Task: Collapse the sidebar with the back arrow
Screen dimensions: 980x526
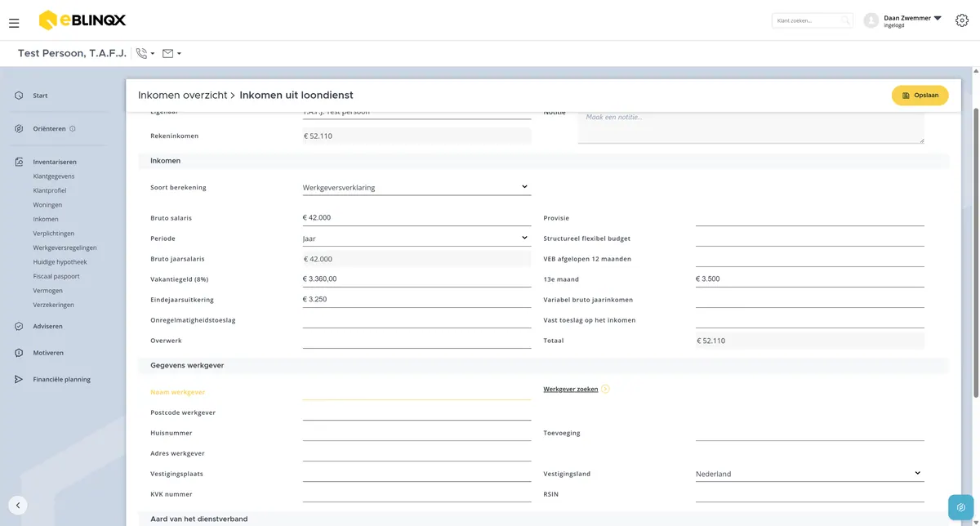Action: [x=18, y=506]
